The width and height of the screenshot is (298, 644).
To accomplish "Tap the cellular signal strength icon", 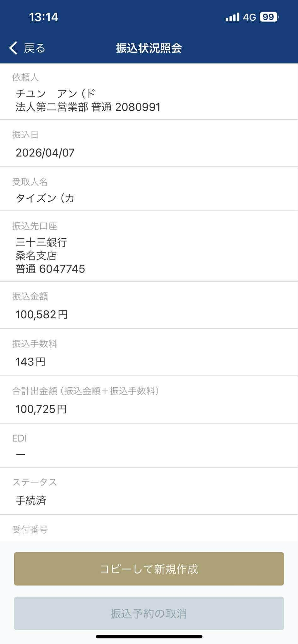I will point(232,17).
